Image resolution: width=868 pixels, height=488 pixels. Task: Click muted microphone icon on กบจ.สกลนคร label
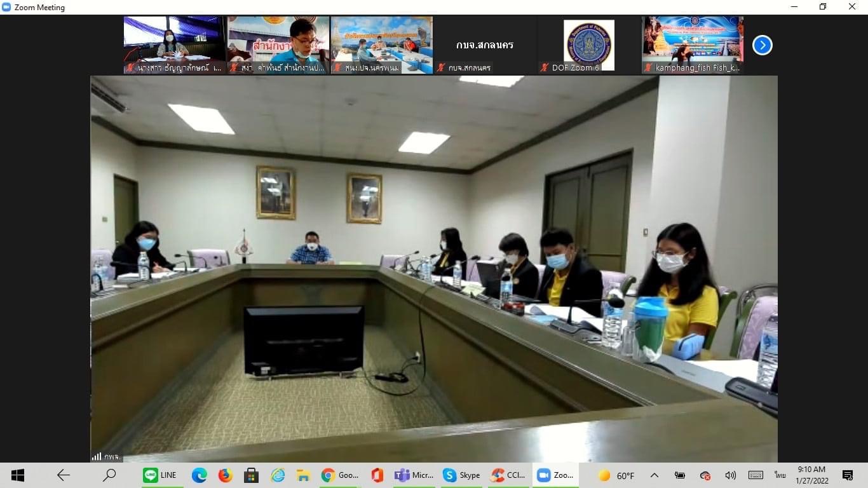[x=441, y=67]
